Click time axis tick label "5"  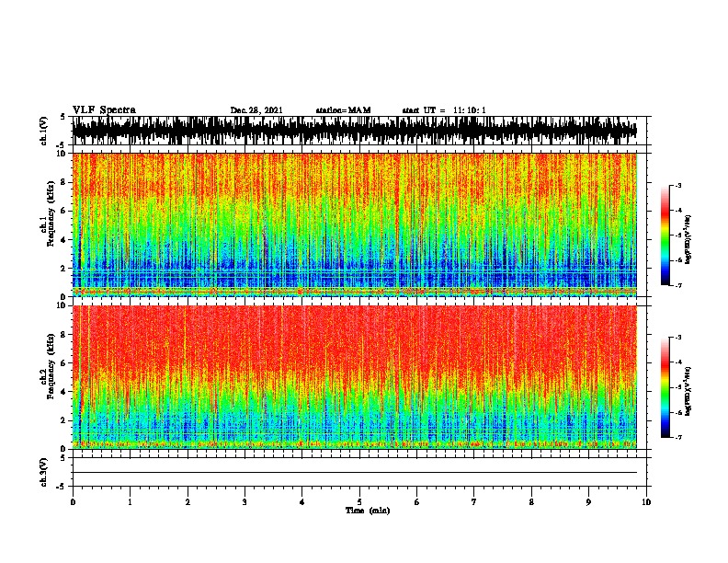click(359, 502)
